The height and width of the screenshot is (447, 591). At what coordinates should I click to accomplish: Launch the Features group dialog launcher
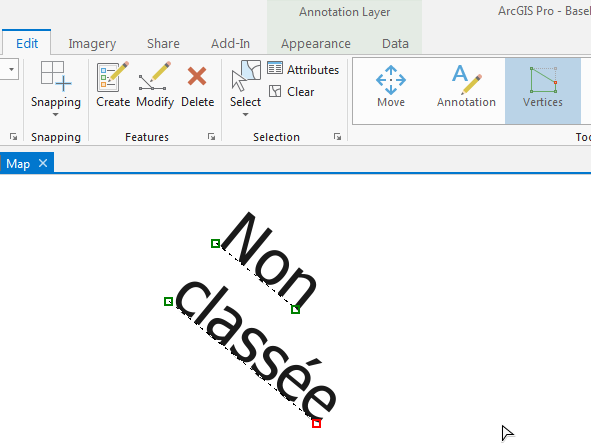pos(211,136)
